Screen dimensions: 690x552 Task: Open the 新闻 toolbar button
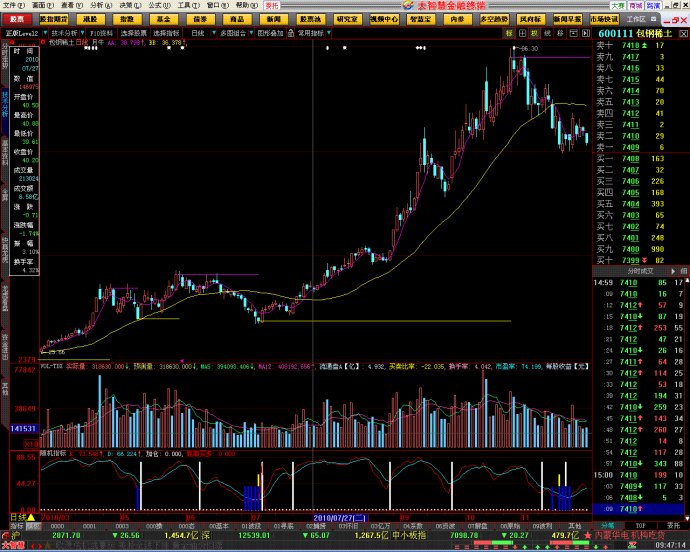pyautogui.click(x=273, y=19)
